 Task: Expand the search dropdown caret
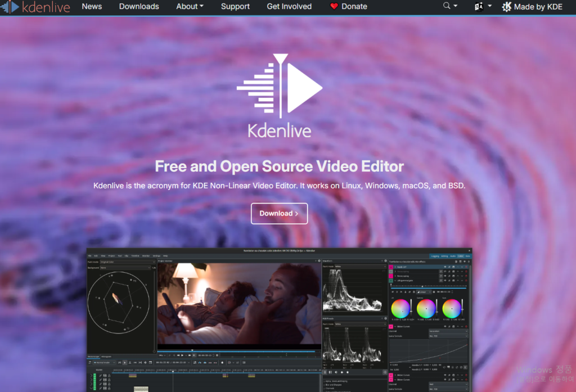[456, 6]
